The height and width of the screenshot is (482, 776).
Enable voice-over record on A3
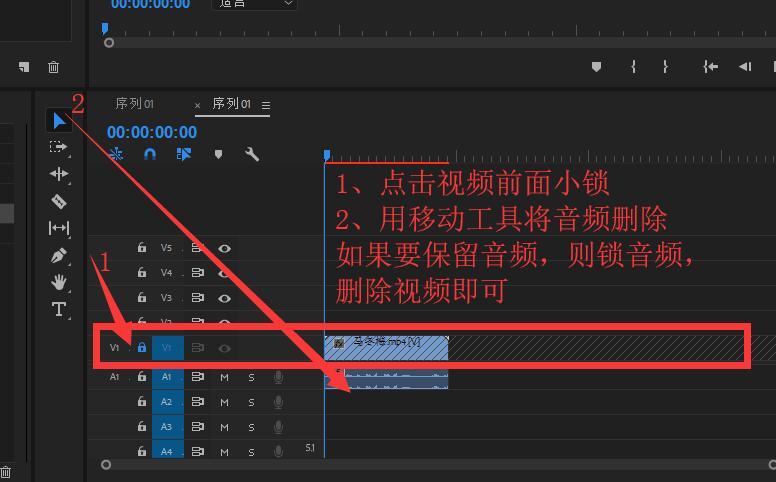click(279, 427)
